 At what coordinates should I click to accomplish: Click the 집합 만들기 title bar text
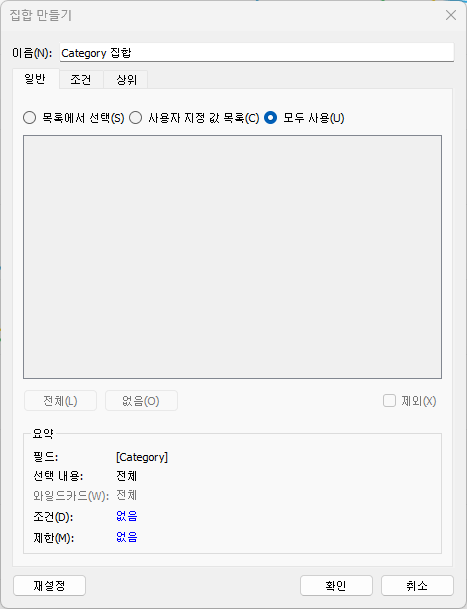click(x=41, y=15)
